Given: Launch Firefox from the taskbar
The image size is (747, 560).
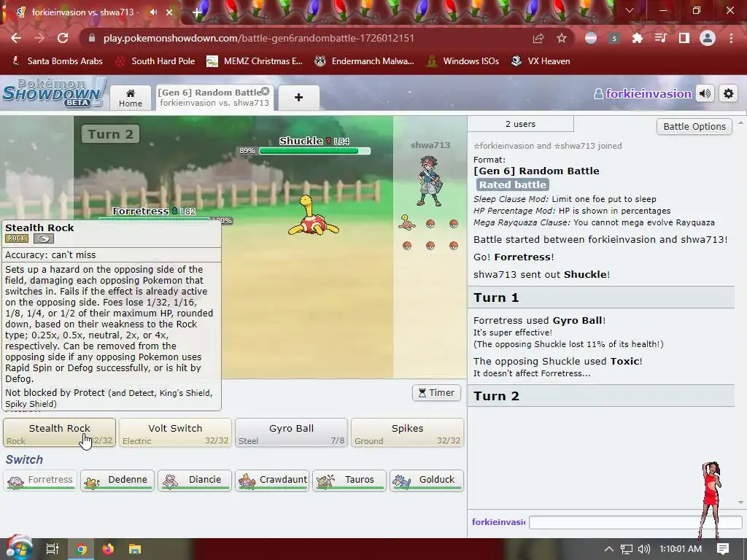Looking at the screenshot, I should 108,550.
